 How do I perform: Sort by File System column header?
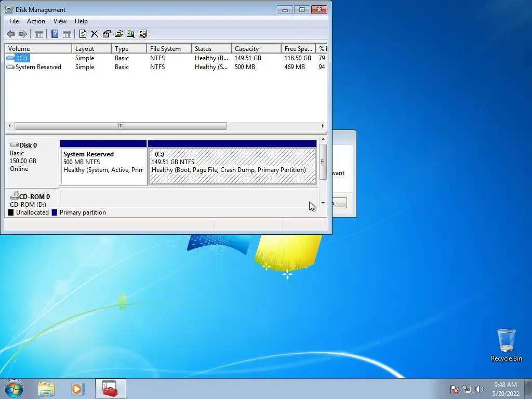[x=169, y=48]
